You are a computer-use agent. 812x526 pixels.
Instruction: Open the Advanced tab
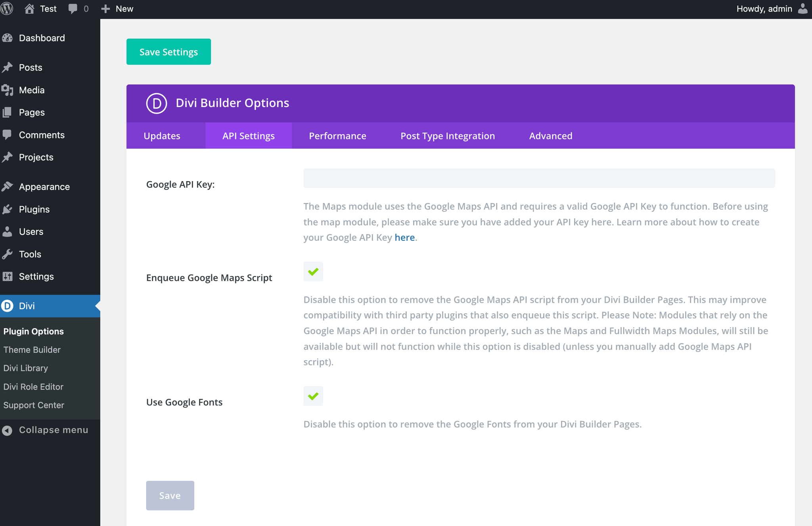click(x=550, y=136)
